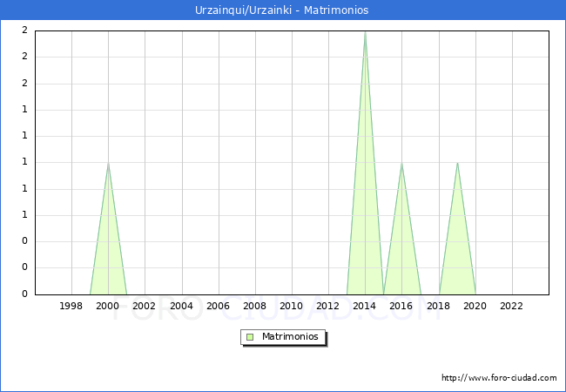Image resolution: width=566 pixels, height=392 pixels.
Task: Click the 2010 x-axis year label
Action: click(x=292, y=306)
